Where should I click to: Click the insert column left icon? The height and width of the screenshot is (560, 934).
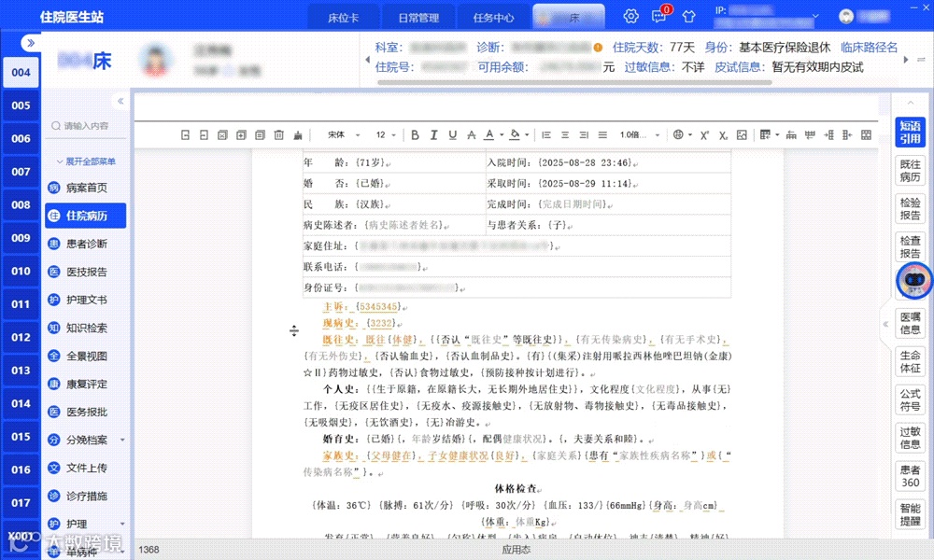(x=828, y=135)
